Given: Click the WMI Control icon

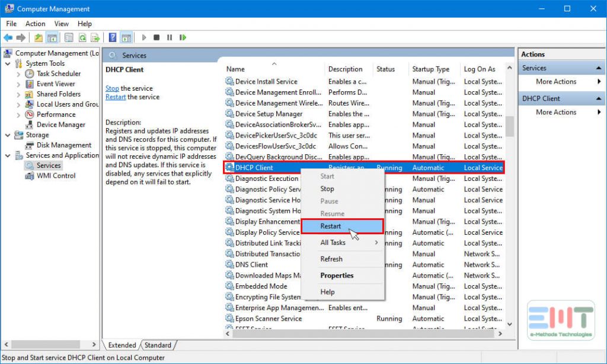Looking at the screenshot, I should (30, 176).
